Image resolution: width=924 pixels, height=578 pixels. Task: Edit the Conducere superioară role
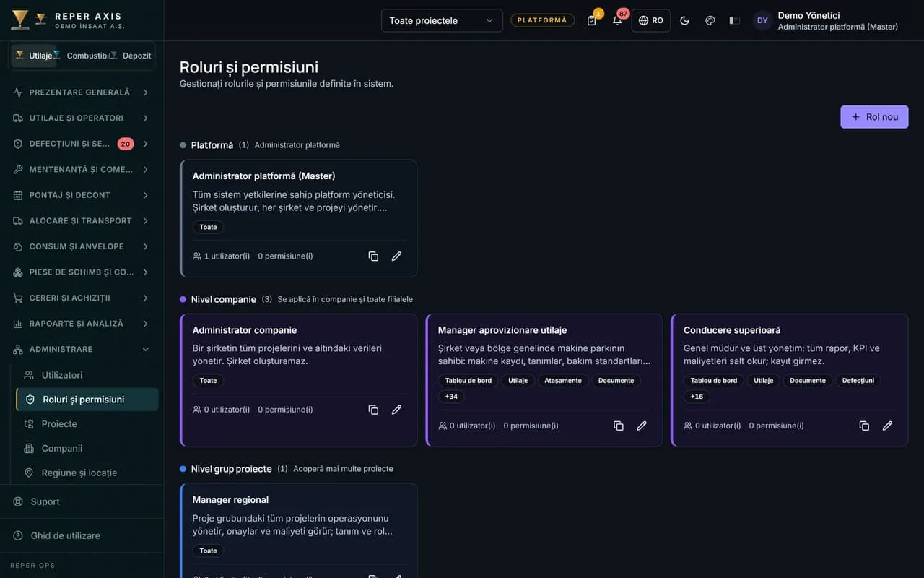[x=887, y=426]
